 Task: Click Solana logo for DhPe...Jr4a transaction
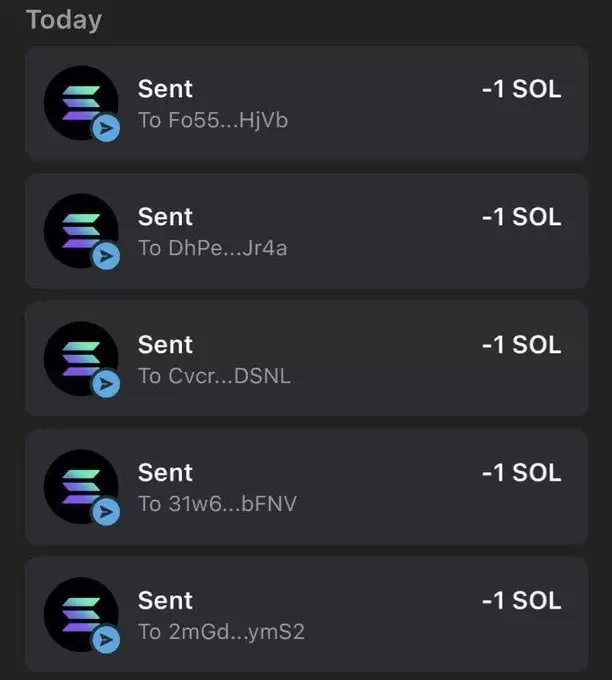click(81, 231)
